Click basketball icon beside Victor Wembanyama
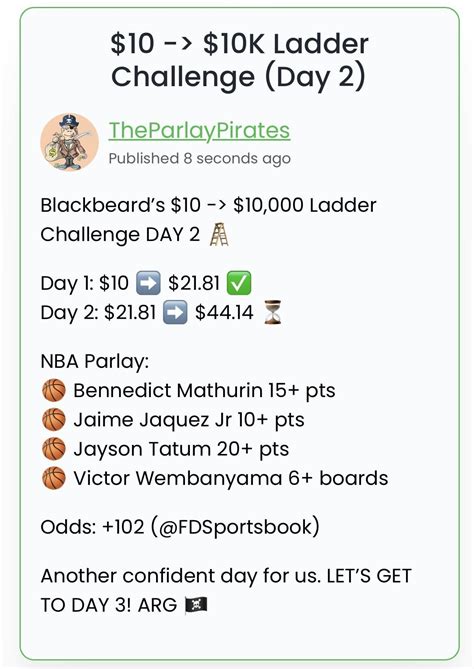The width and height of the screenshot is (474, 669). [x=54, y=478]
